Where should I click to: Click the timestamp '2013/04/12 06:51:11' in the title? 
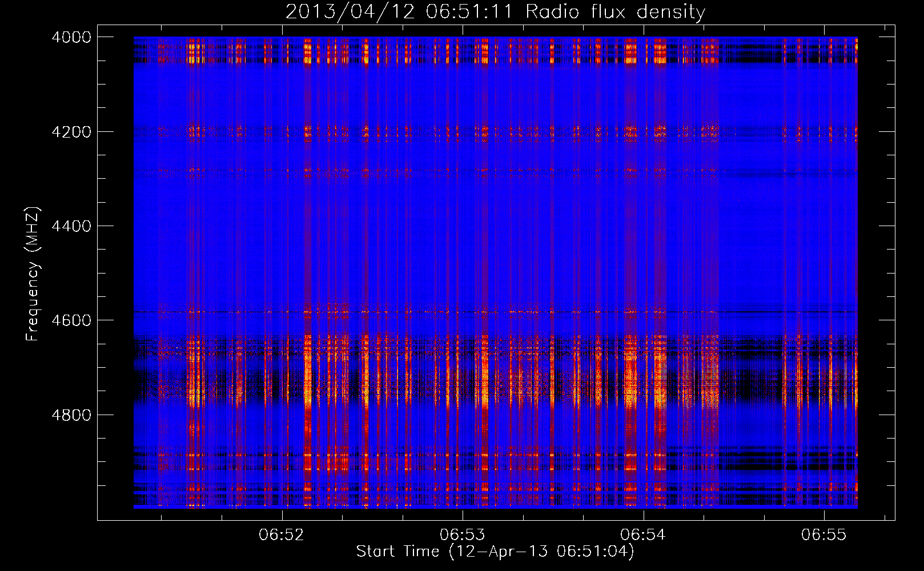(399, 11)
